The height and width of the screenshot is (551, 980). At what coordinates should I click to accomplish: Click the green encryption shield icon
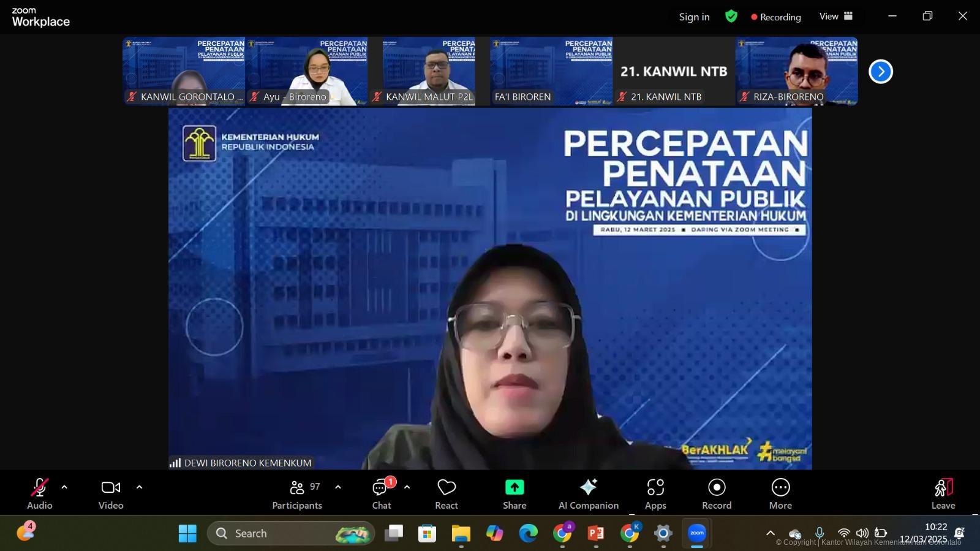coord(731,17)
